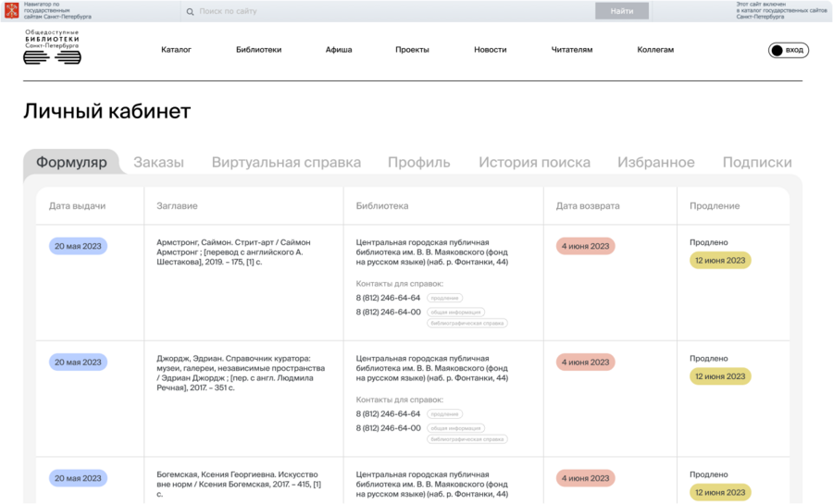The height and width of the screenshot is (504, 833).
Task: Open the Афиша menu
Action: (x=339, y=50)
